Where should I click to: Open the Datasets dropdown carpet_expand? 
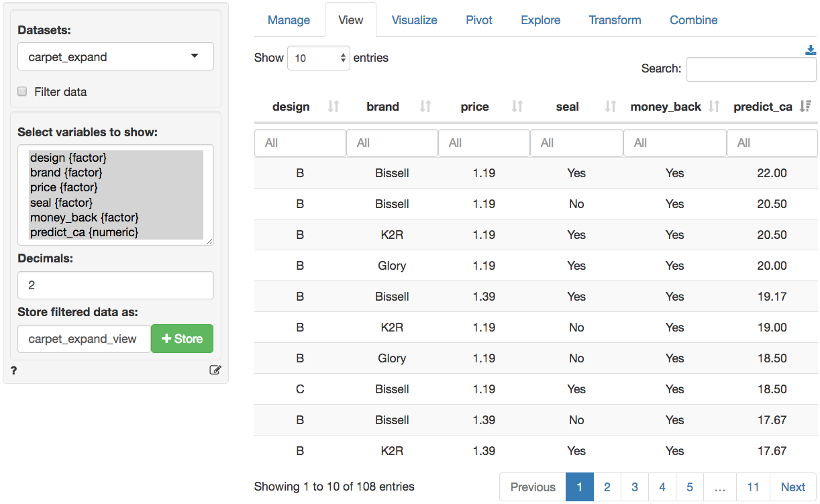[115, 57]
